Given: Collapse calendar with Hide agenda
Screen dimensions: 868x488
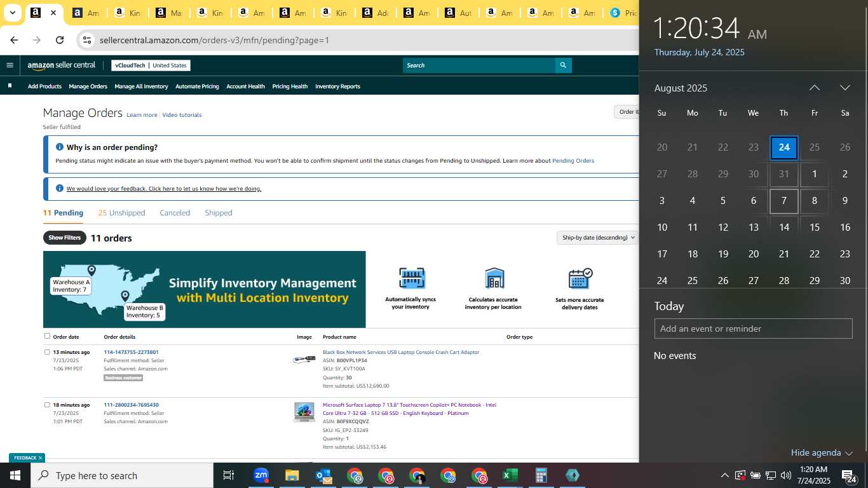Looking at the screenshot, I should 821,452.
